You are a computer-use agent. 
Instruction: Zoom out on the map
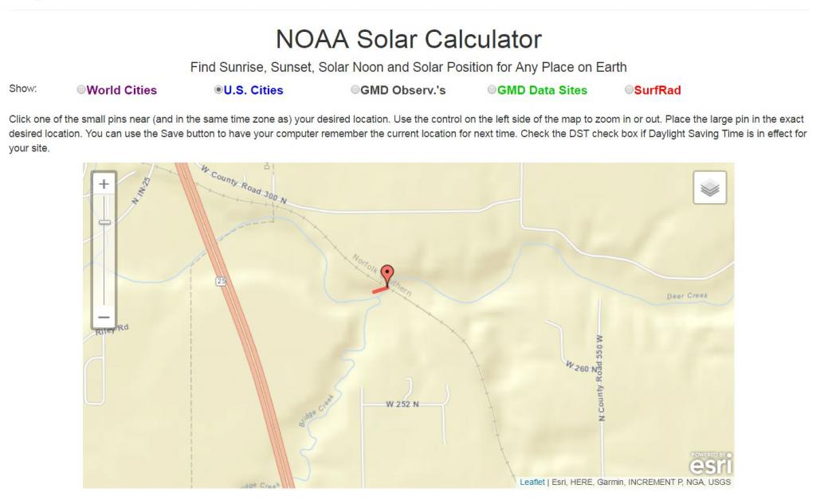coord(104,317)
